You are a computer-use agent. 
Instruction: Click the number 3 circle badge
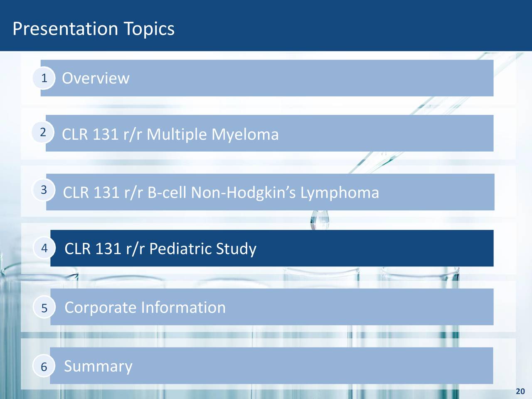tap(44, 190)
